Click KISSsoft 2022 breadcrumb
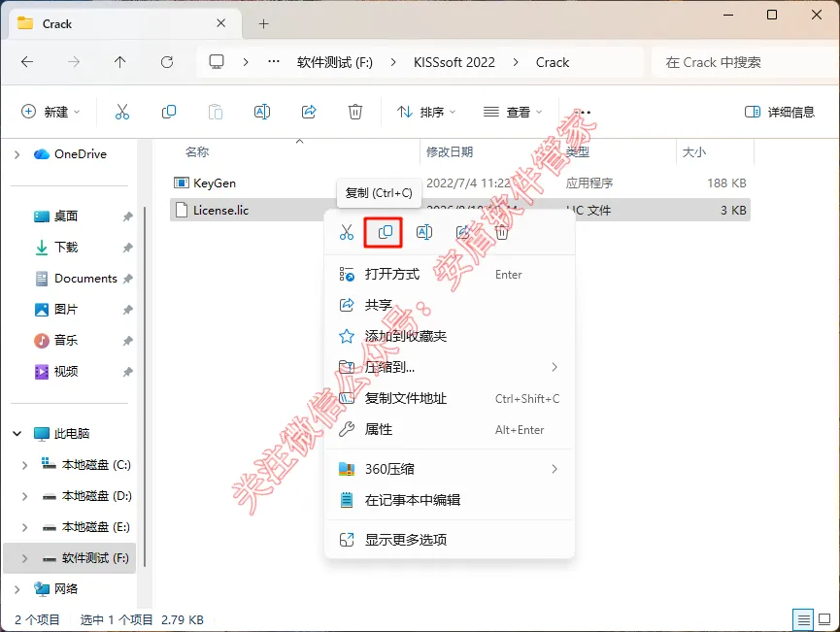This screenshot has height=632, width=840. click(x=454, y=62)
